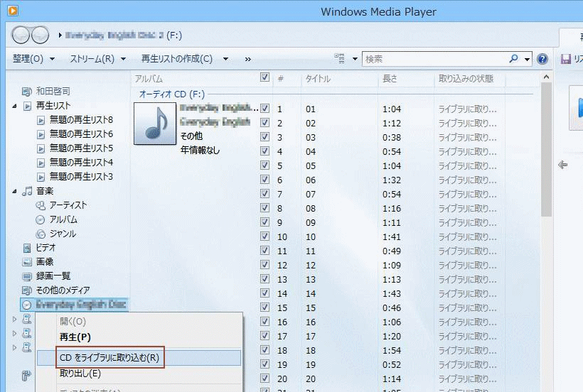Open the view options dropdown arrow
The width and height of the screenshot is (583, 392).
355,59
